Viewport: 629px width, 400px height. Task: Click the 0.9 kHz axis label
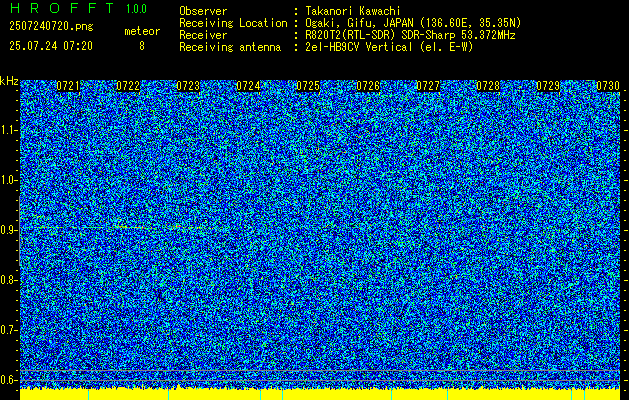9,230
